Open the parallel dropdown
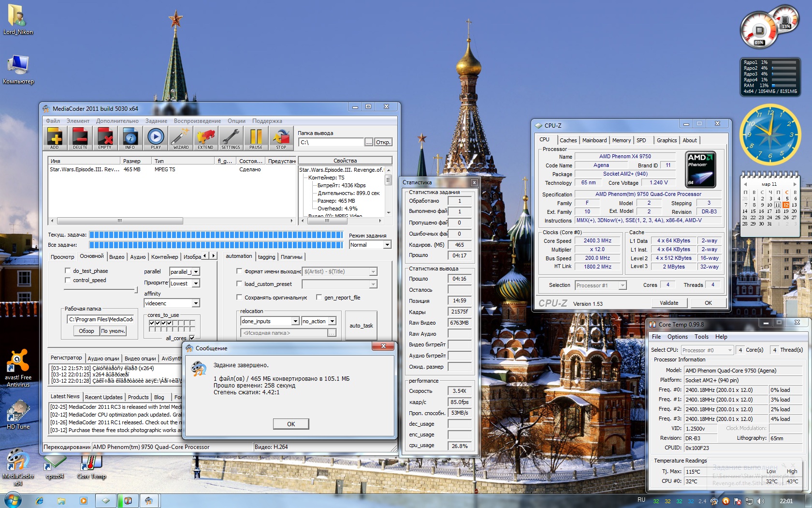The height and width of the screenshot is (508, 812). pyautogui.click(x=196, y=272)
